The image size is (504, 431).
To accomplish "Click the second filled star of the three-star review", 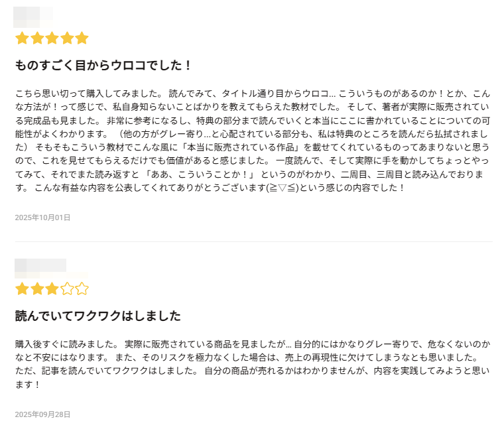I will click(37, 288).
